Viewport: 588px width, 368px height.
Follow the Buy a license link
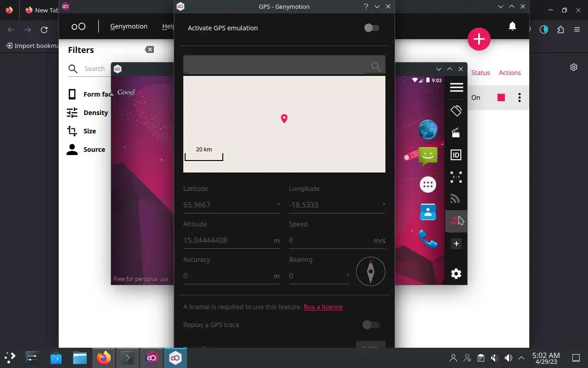point(323,307)
